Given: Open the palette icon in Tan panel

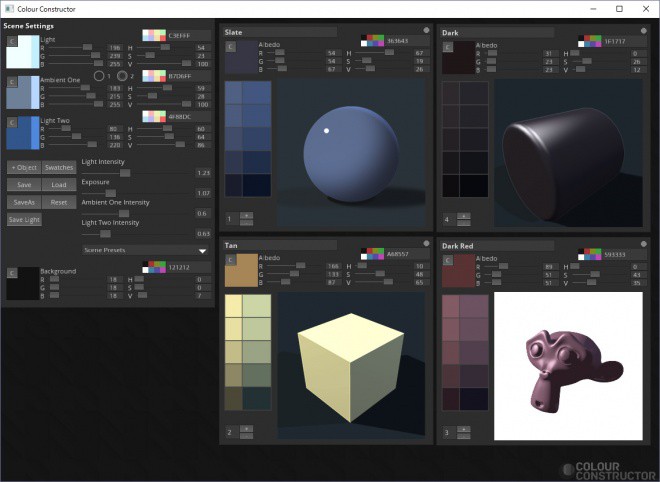Looking at the screenshot, I should [372, 254].
